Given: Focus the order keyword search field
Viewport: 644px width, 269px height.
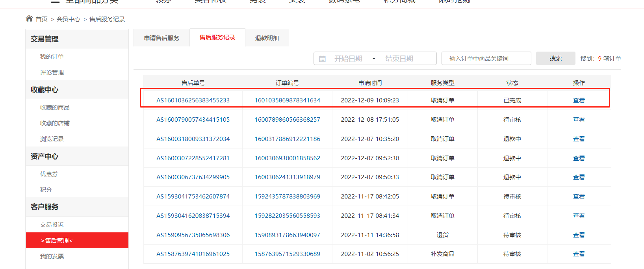Looking at the screenshot, I should point(486,58).
